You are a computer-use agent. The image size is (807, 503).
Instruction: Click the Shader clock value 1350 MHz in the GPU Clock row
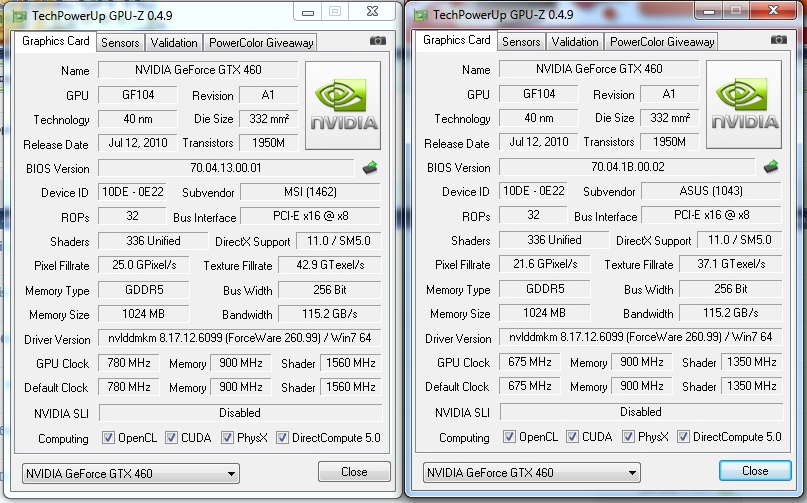pos(751,362)
